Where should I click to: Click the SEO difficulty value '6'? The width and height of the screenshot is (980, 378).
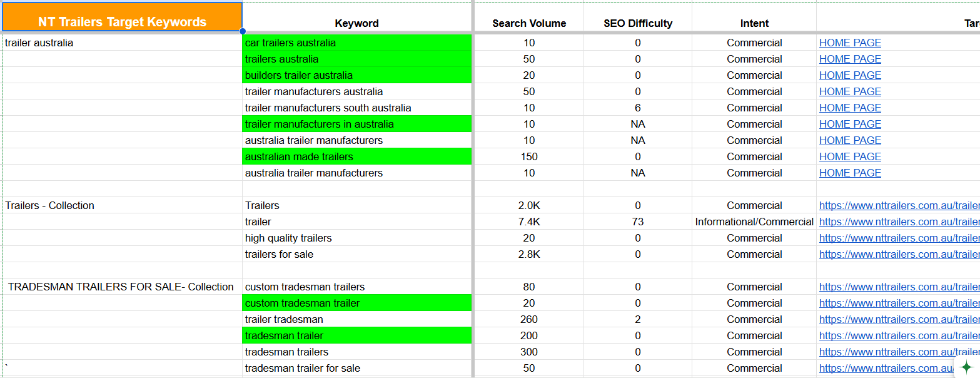(638, 108)
